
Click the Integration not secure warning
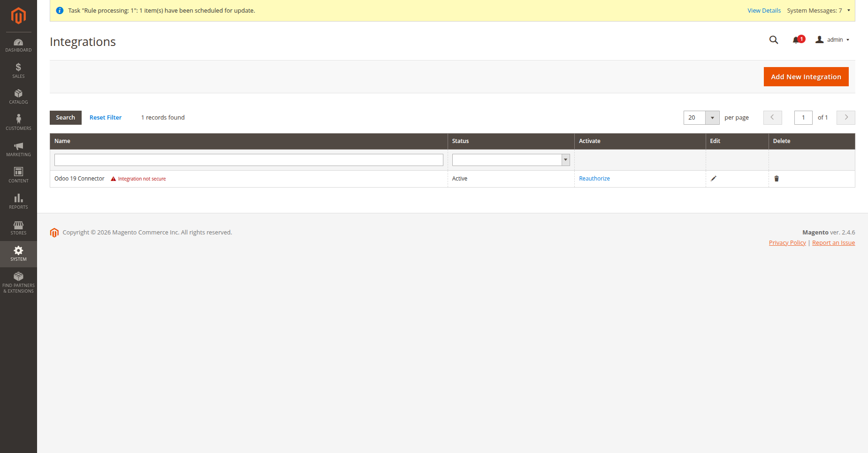[x=138, y=179]
